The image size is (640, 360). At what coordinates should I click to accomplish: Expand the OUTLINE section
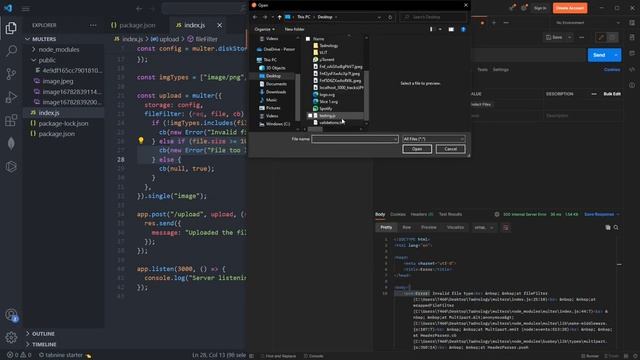tap(28, 334)
